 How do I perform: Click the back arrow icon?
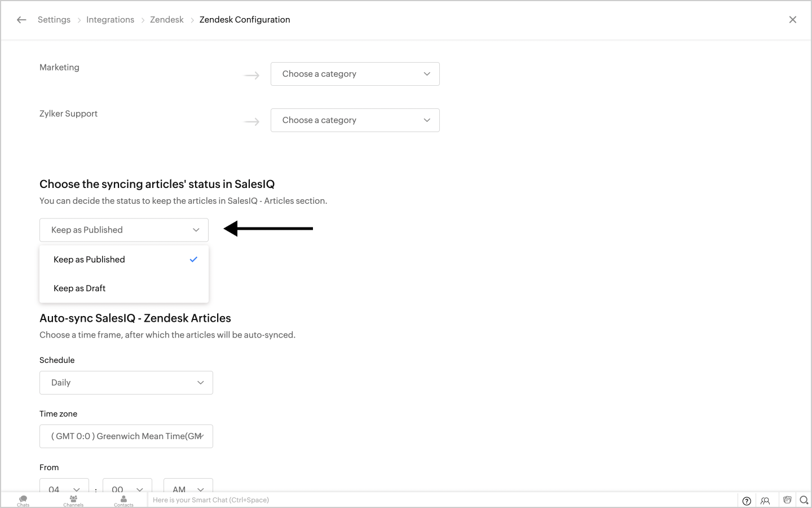tap(21, 20)
